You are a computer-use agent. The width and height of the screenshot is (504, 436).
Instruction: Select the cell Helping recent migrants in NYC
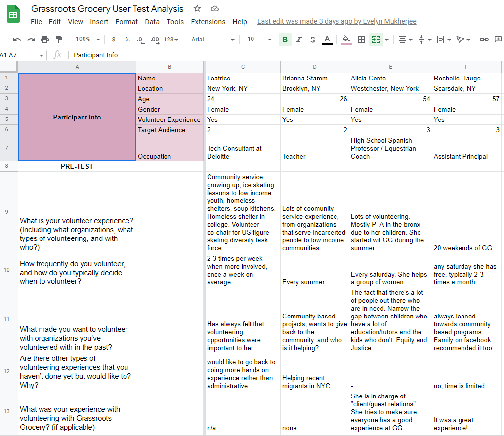coord(315,372)
